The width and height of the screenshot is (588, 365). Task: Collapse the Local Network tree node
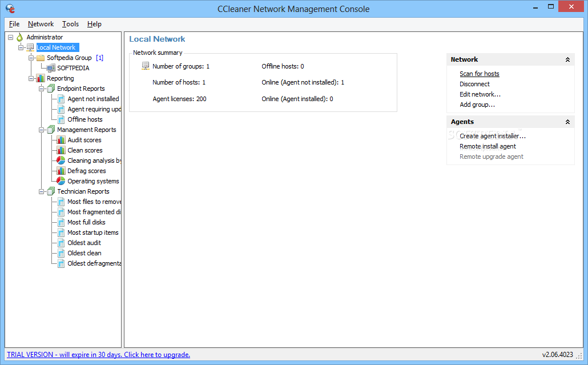[21, 47]
